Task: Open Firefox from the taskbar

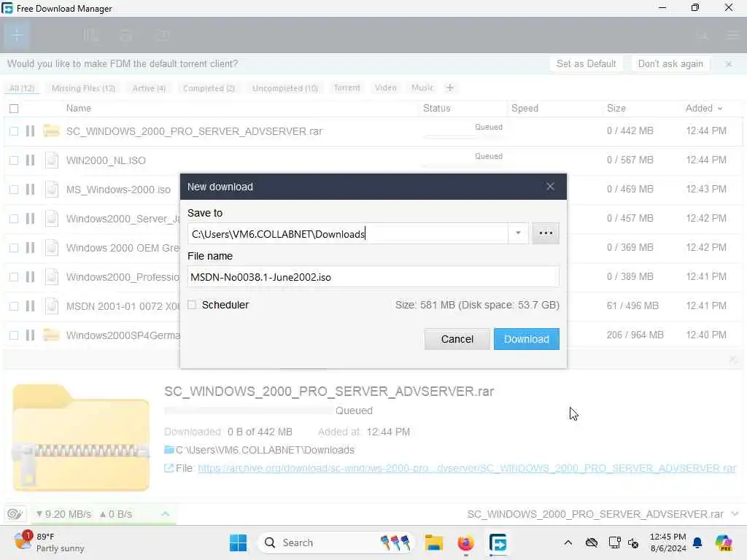Action: pyautogui.click(x=465, y=542)
